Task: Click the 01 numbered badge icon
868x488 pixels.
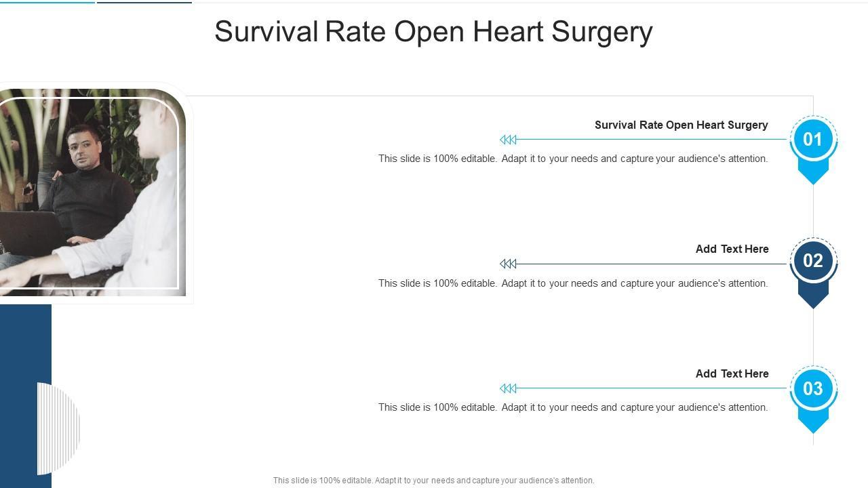Action: [x=812, y=139]
